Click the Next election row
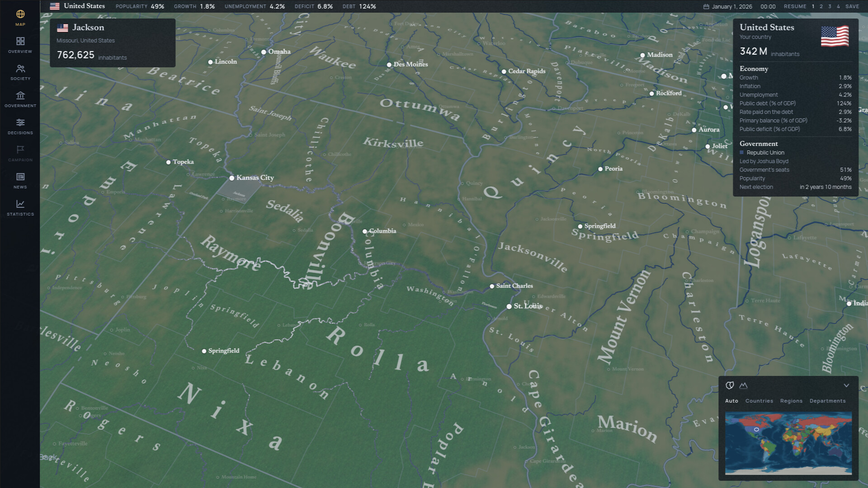The height and width of the screenshot is (488, 868). coord(795,187)
